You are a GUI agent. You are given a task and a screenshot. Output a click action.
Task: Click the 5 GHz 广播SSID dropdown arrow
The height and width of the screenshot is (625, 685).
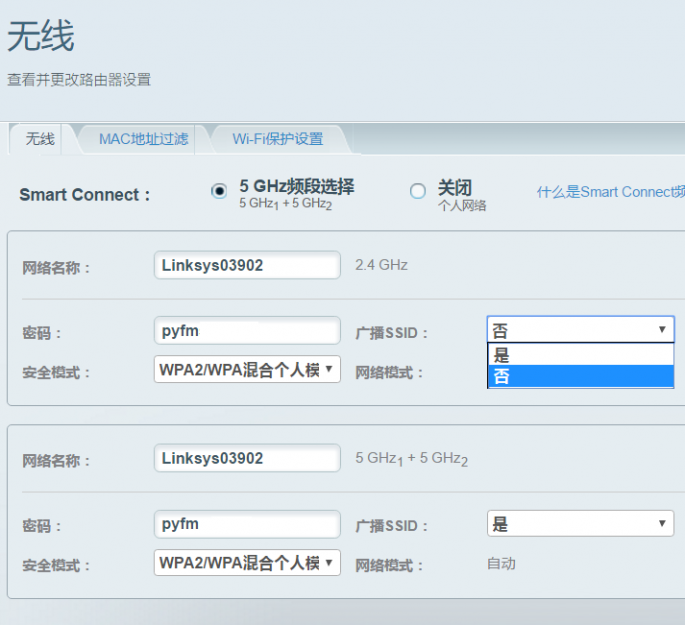662,523
